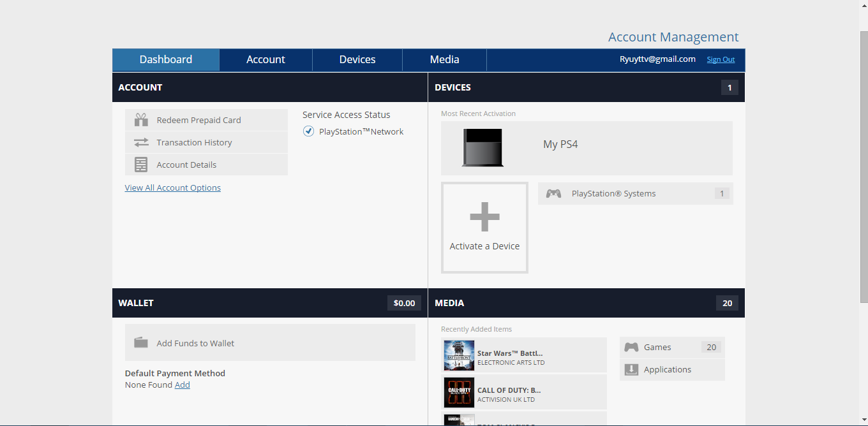Open the Dashboard tab

[x=166, y=60]
